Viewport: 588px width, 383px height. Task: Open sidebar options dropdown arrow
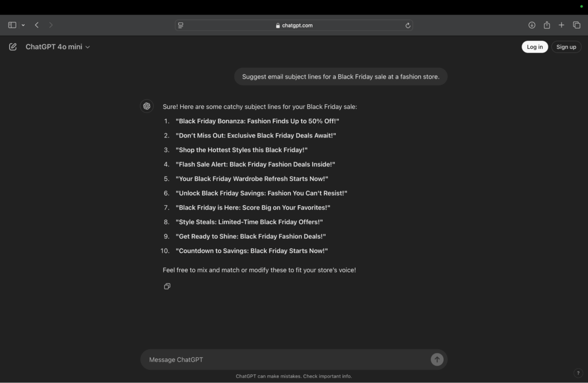tap(23, 25)
